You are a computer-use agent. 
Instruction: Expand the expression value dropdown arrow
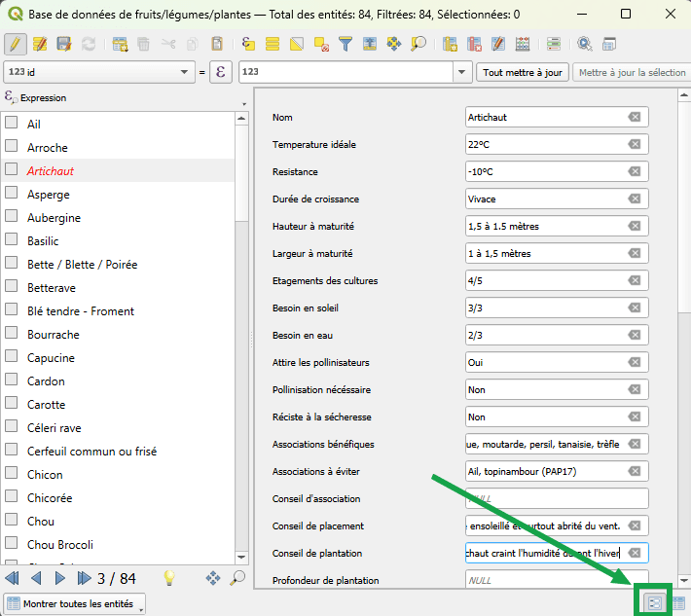point(461,72)
